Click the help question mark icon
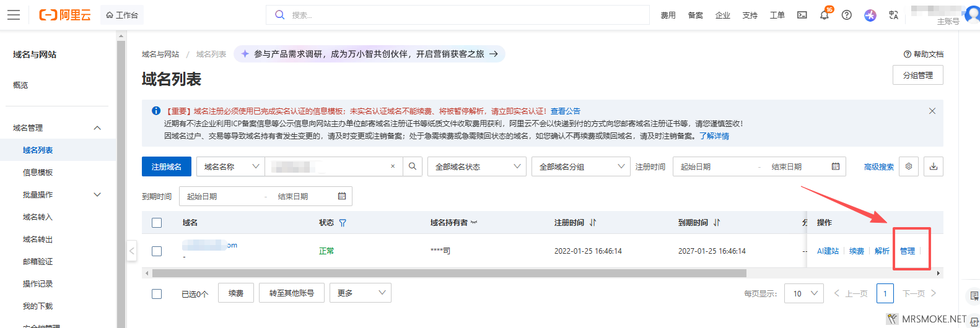The width and height of the screenshot is (980, 328). [846, 15]
